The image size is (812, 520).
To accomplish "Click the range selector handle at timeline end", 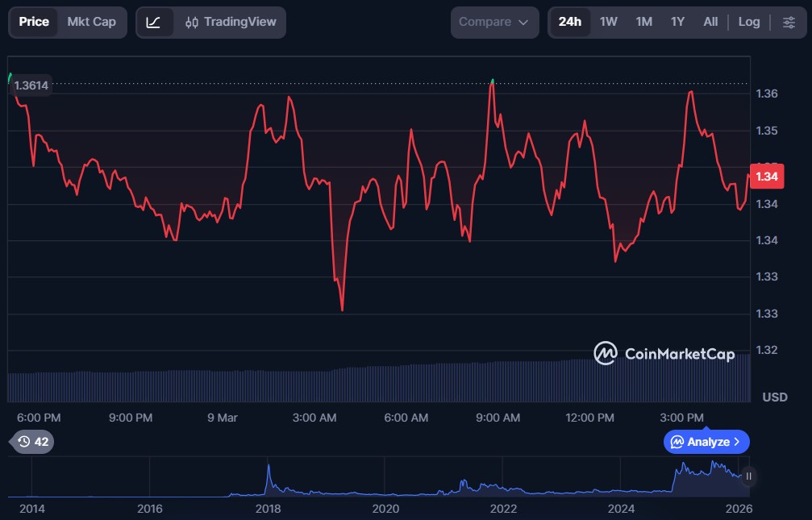I will tap(749, 476).
